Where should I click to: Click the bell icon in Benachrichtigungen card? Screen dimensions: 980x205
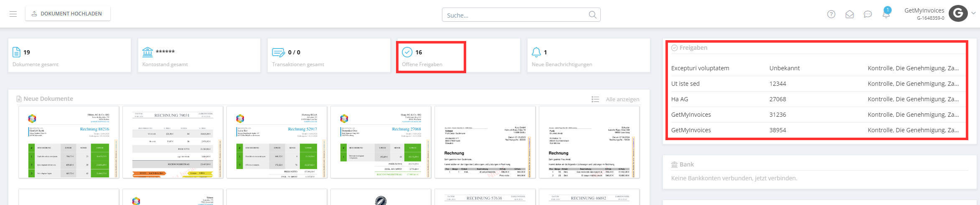[536, 52]
